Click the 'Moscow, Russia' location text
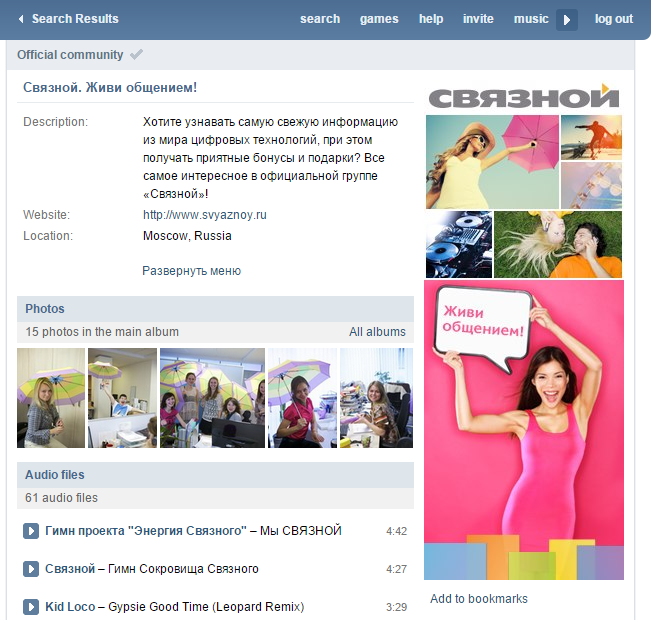Image resolution: width=656 pixels, height=620 pixels. 187,236
